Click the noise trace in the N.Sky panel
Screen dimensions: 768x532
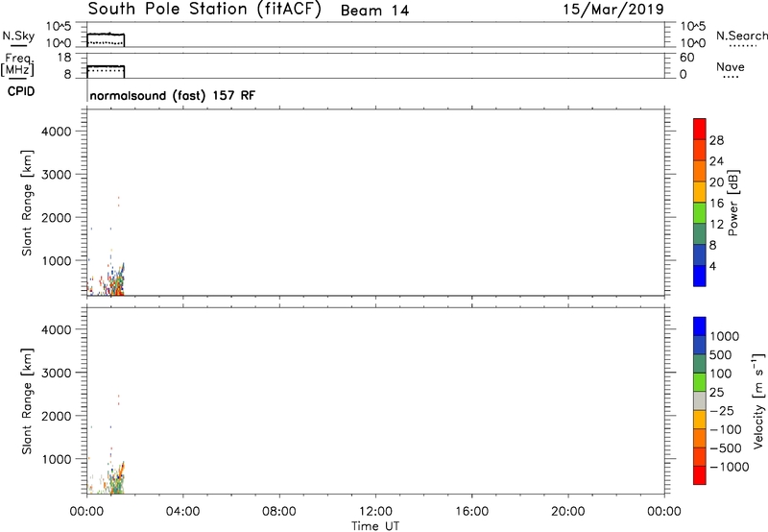pos(106,34)
